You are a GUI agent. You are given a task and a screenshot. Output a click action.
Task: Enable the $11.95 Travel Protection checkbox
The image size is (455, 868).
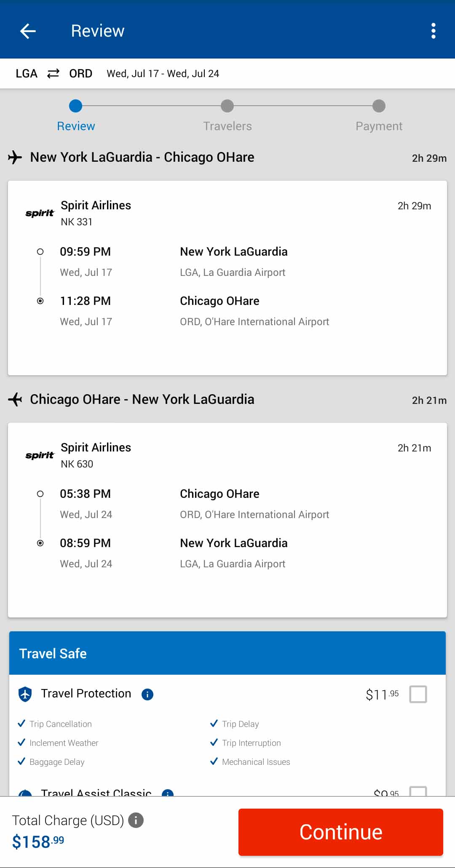418,694
